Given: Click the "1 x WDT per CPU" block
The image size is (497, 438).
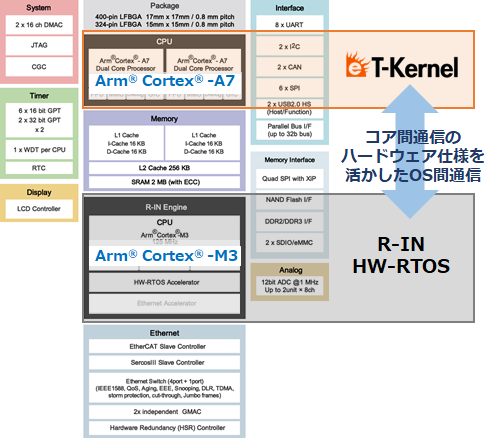Looking at the screenshot, I should point(39,150).
